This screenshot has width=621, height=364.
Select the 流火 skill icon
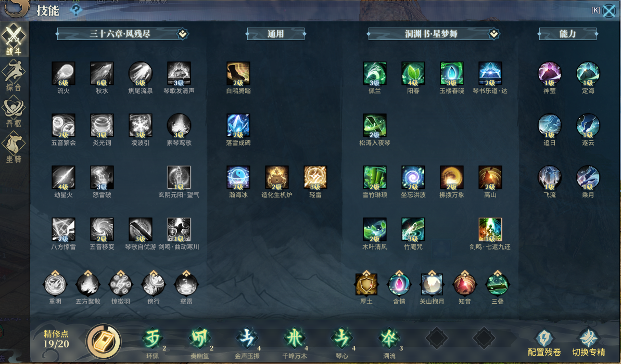pyautogui.click(x=64, y=74)
